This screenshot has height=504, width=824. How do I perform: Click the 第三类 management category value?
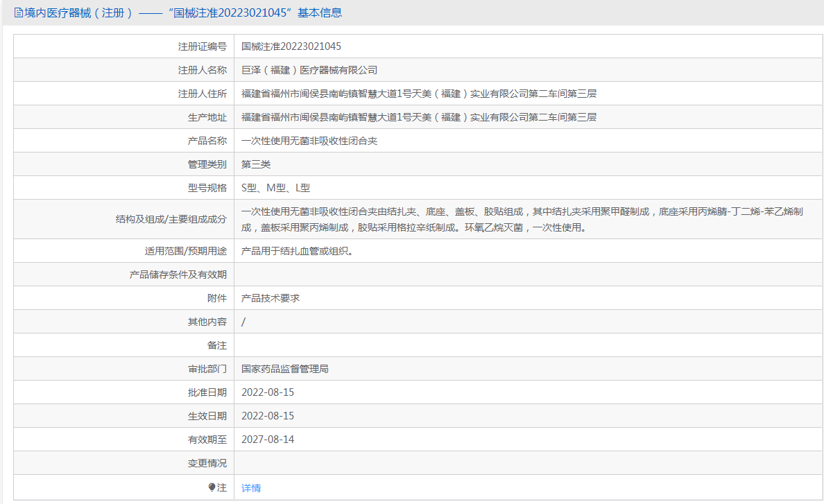point(256,164)
